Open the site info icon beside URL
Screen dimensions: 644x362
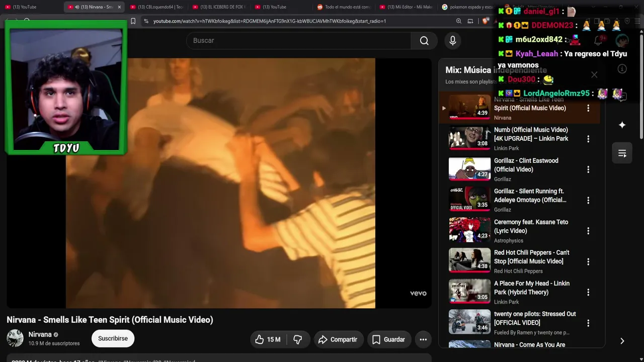pyautogui.click(x=146, y=21)
